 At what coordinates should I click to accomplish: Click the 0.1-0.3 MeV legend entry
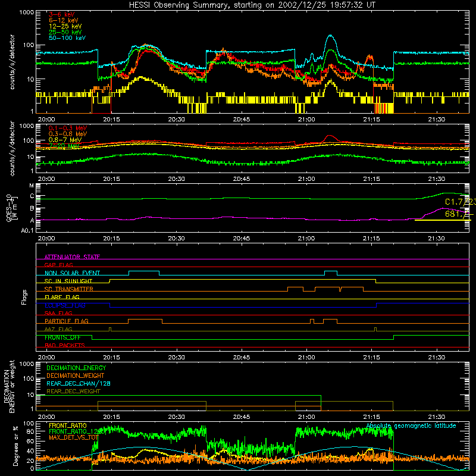point(68,128)
